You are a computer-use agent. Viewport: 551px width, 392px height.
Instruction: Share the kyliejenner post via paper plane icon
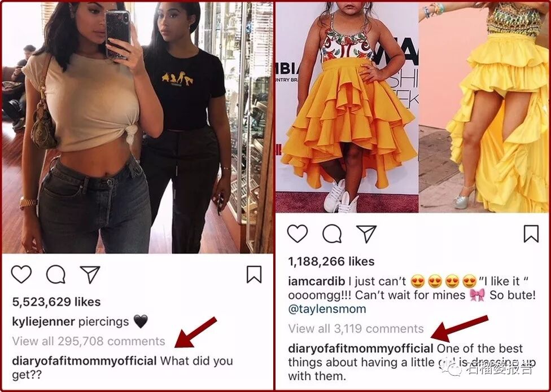90,275
